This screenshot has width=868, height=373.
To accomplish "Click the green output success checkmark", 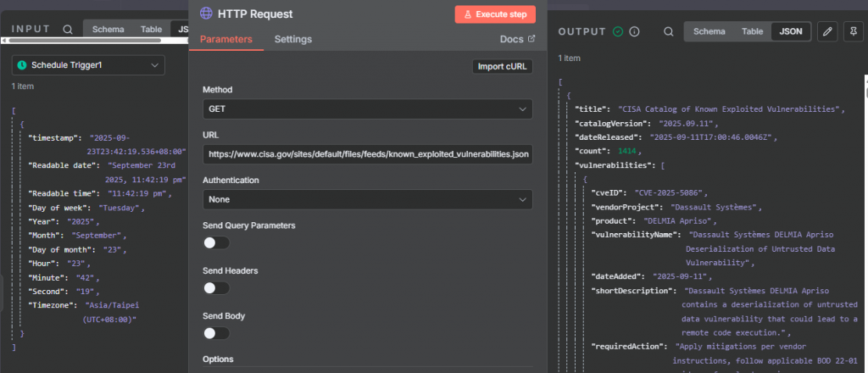I will coord(618,31).
